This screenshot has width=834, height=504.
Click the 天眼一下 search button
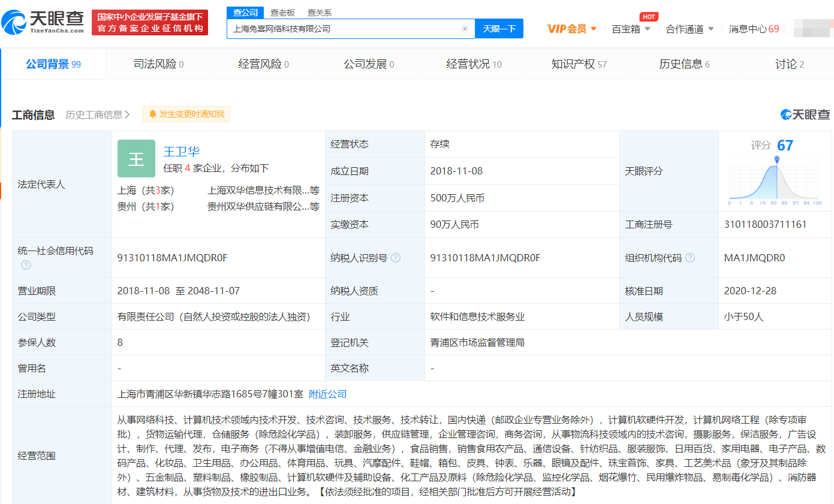499,29
